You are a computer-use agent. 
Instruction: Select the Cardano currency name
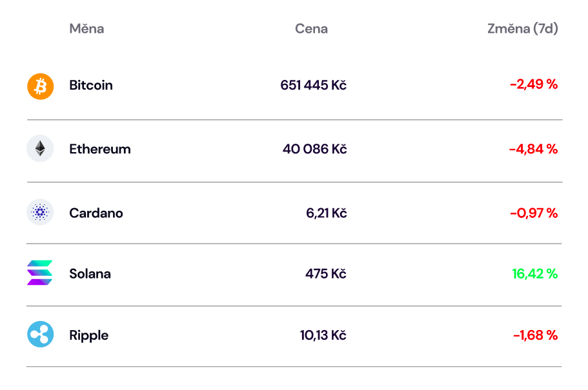[96, 213]
